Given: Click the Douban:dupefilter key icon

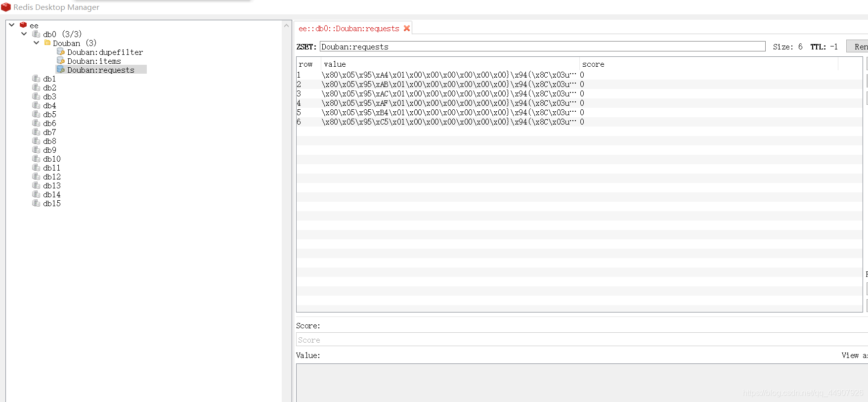Looking at the screenshot, I should coord(61,51).
